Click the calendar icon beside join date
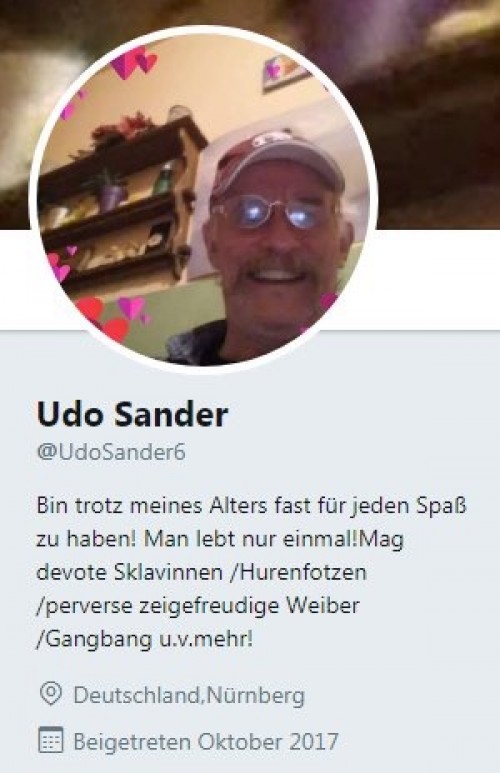 (50, 739)
